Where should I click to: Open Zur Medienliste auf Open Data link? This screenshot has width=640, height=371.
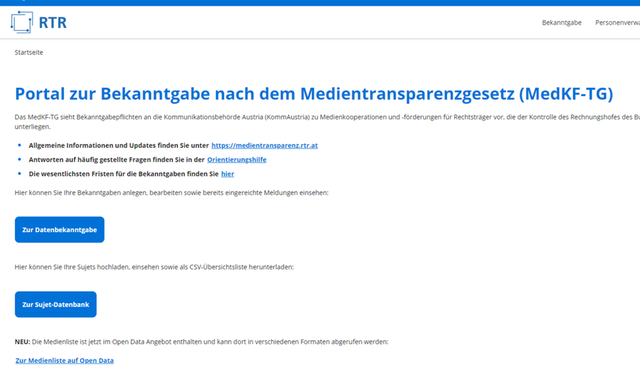tap(64, 360)
